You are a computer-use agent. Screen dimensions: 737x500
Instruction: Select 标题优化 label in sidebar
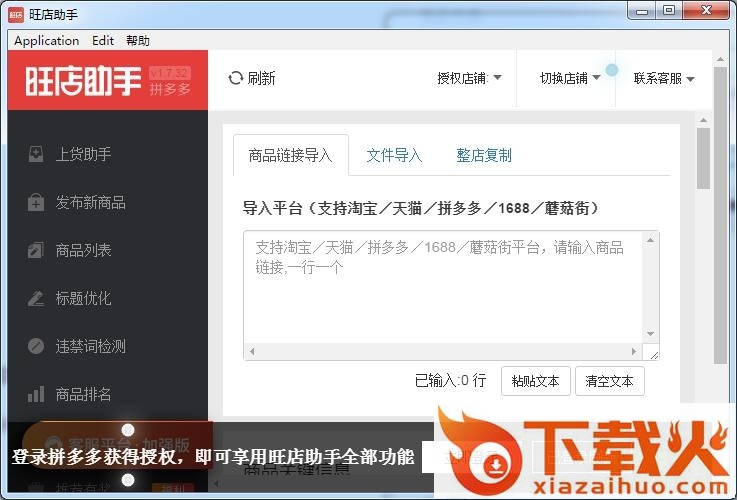[83, 298]
